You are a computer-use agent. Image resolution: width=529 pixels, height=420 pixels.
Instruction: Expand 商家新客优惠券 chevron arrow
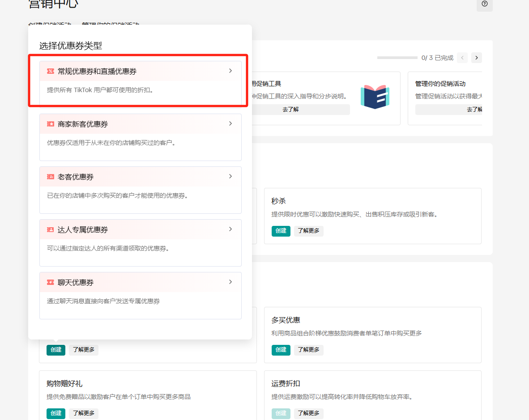click(230, 123)
